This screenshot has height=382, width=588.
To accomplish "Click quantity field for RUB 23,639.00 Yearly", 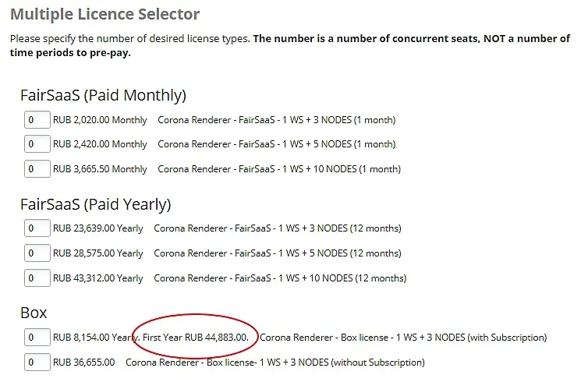I will (37, 228).
